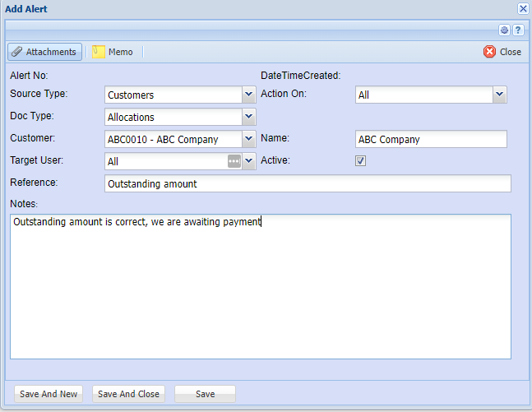The width and height of the screenshot is (532, 412).
Task: Open the Target User dropdown arrow
Action: coord(249,162)
